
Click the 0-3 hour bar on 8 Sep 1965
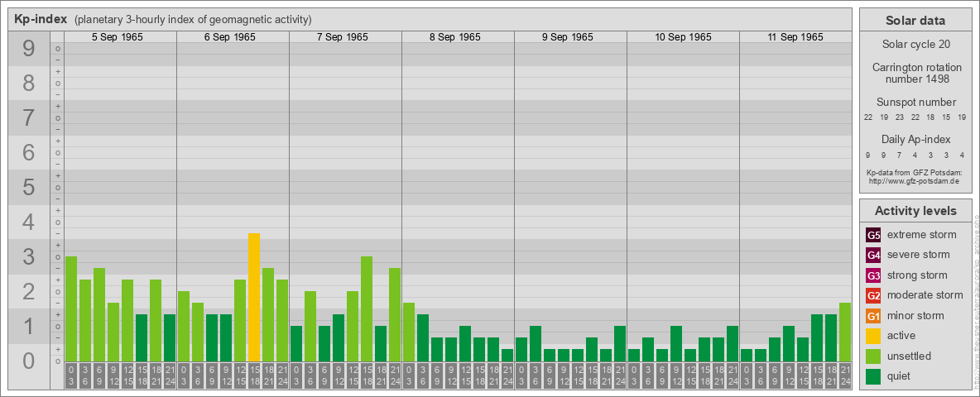click(x=409, y=332)
